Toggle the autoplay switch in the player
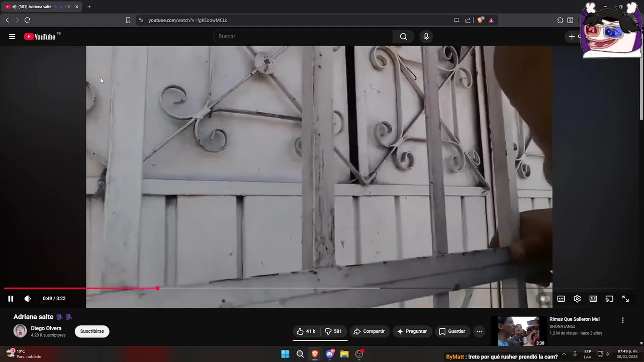 543,299
